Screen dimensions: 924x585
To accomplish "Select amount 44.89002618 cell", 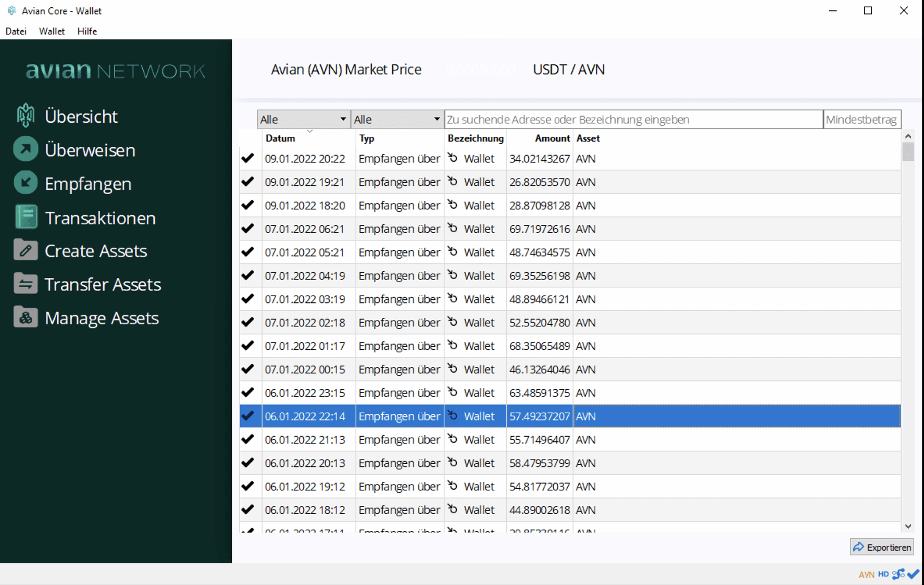I will 540,510.
